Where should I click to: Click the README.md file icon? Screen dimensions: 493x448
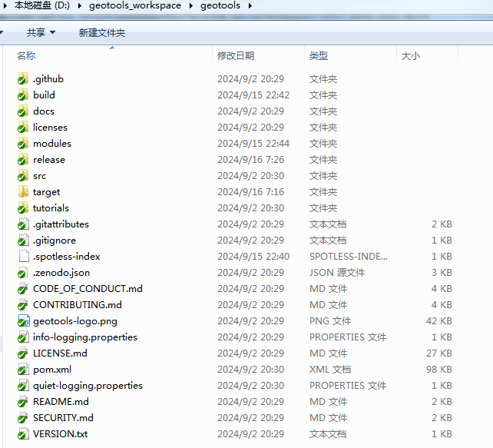click(23, 401)
